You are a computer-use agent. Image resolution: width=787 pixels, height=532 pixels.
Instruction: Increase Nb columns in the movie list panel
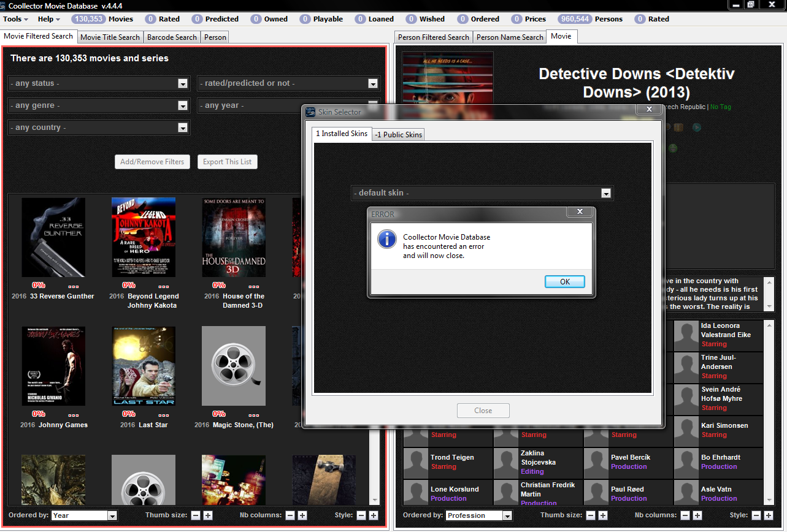(302, 515)
